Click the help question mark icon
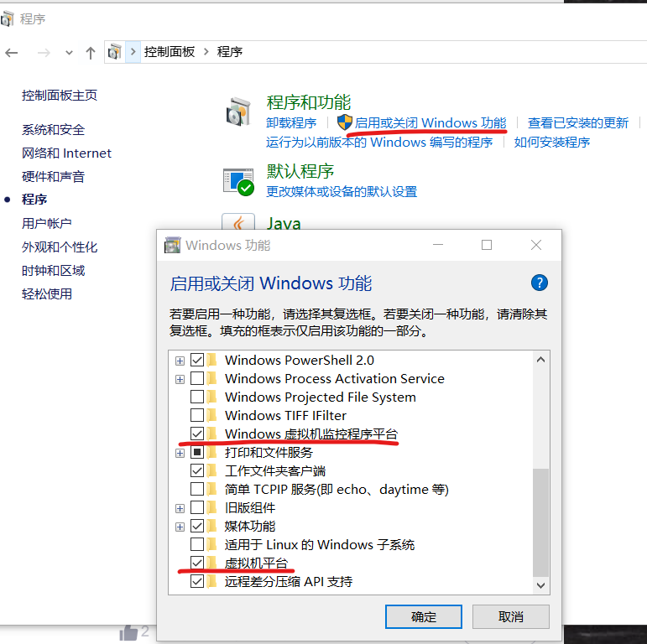 [540, 283]
